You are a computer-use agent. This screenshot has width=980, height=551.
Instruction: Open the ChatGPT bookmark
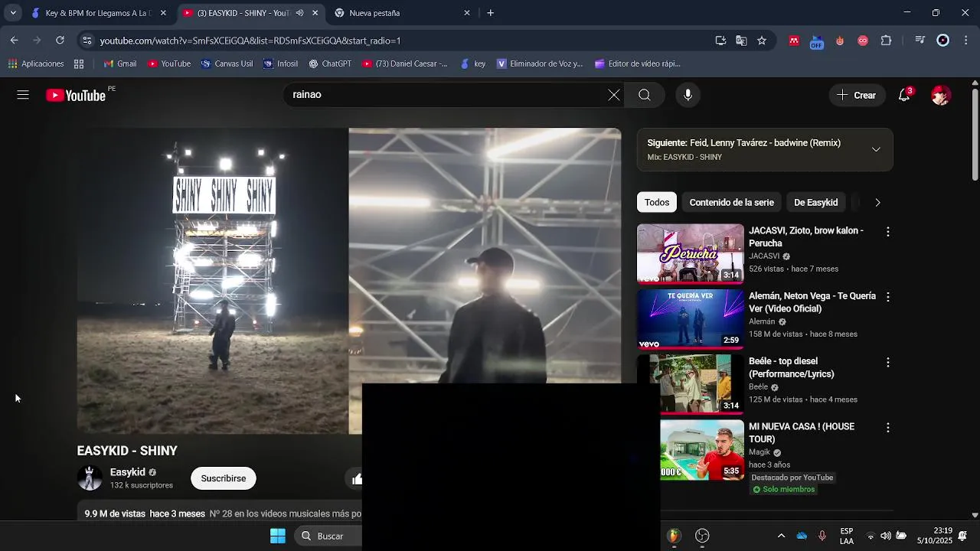[x=330, y=64]
